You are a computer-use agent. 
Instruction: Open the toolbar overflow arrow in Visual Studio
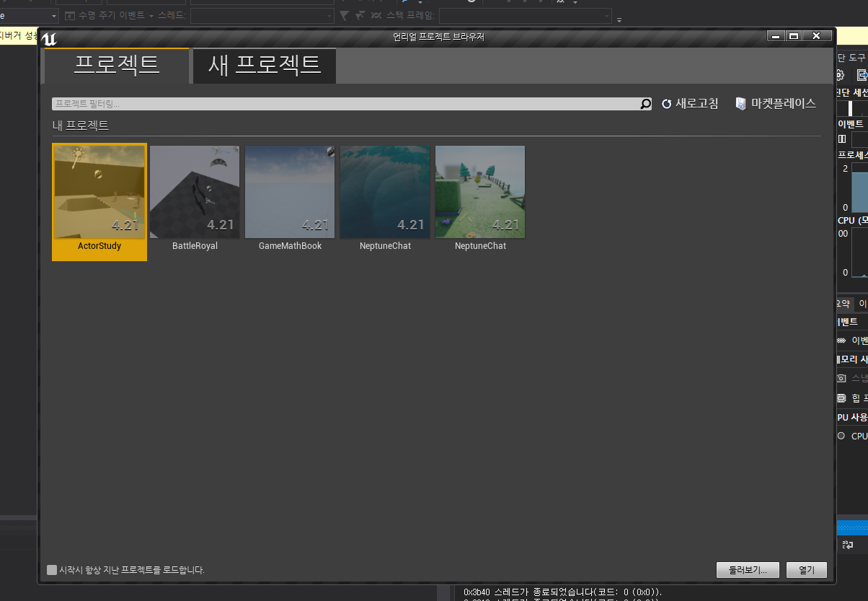tap(619, 19)
